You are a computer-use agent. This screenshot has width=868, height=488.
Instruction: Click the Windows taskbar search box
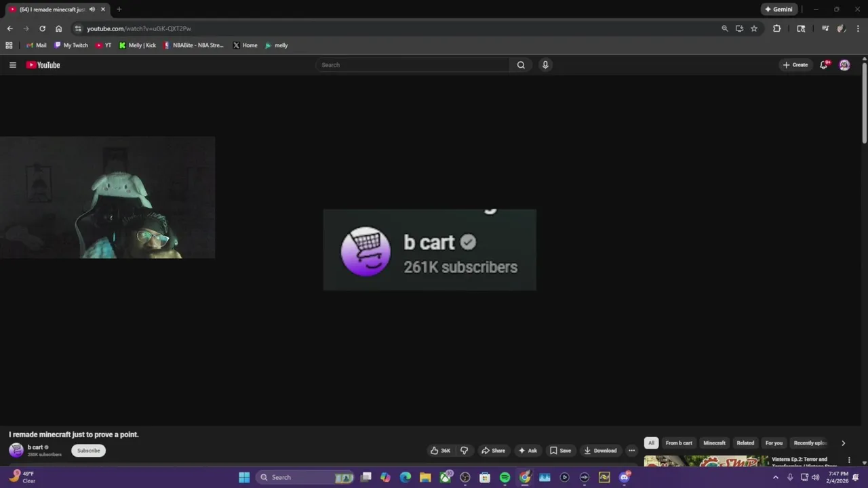click(x=306, y=477)
